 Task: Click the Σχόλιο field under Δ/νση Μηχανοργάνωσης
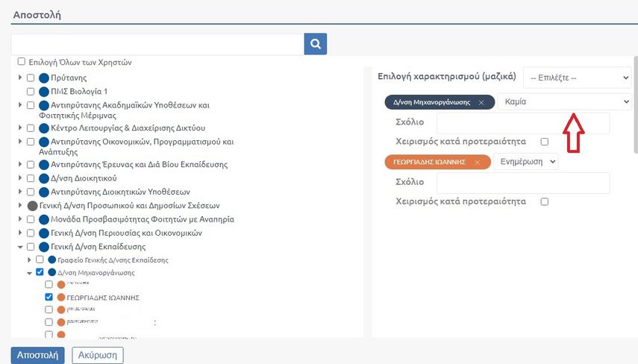click(522, 123)
